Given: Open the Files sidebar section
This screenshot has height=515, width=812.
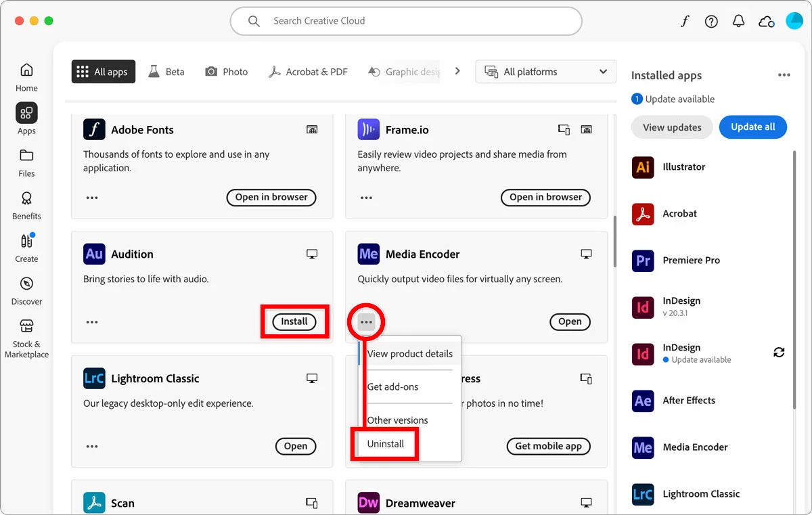Looking at the screenshot, I should tap(26, 162).
